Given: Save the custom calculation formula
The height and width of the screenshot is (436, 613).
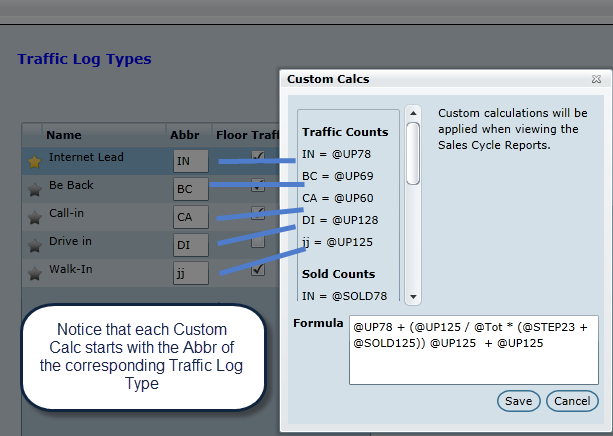Looking at the screenshot, I should (x=518, y=400).
